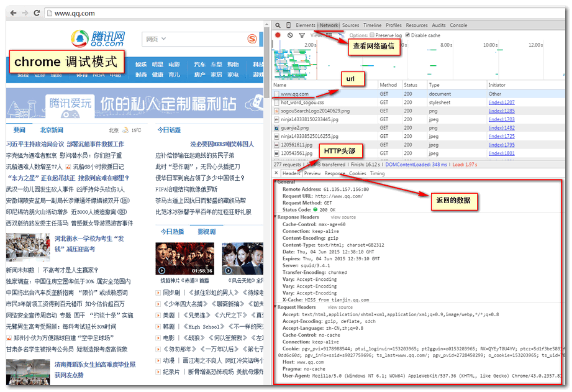The width and height of the screenshot is (572, 392).
Task: Open initiator link (index):1703
Action: tap(502, 119)
